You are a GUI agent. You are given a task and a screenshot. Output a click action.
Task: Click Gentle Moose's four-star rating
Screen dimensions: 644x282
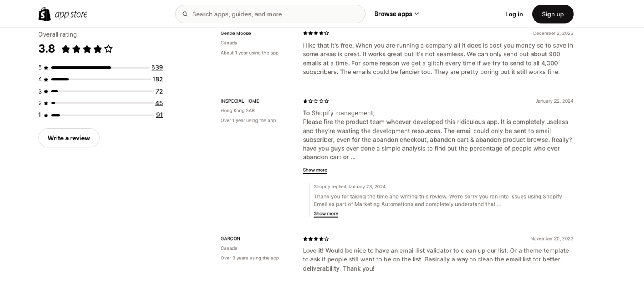[x=315, y=33]
